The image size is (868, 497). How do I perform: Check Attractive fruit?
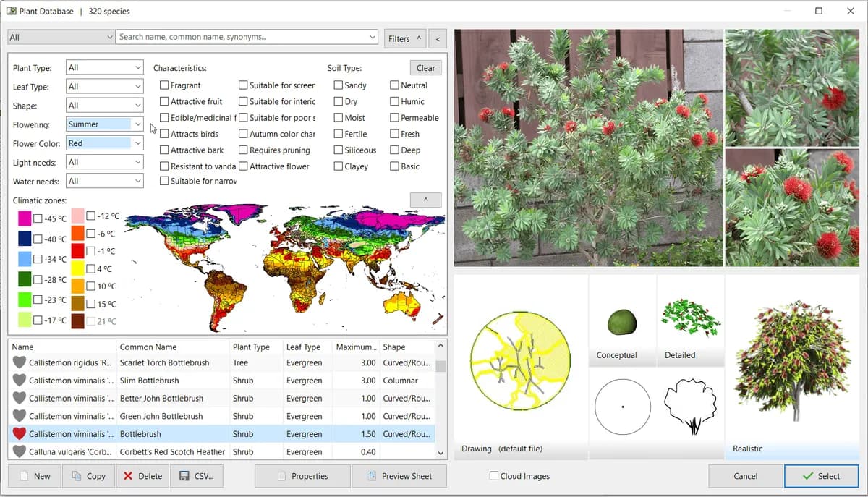164,101
